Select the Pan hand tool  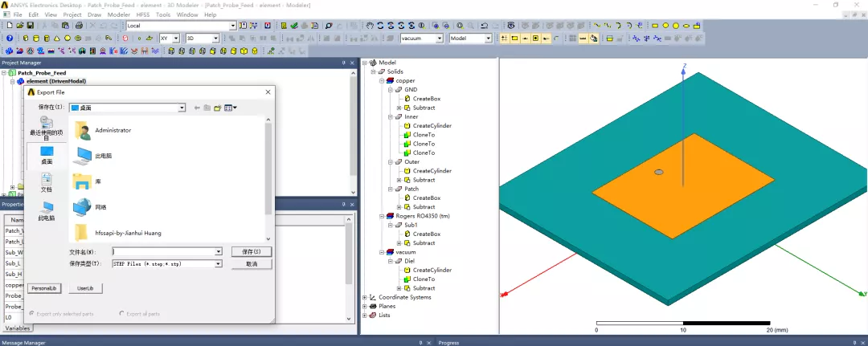pos(371,26)
